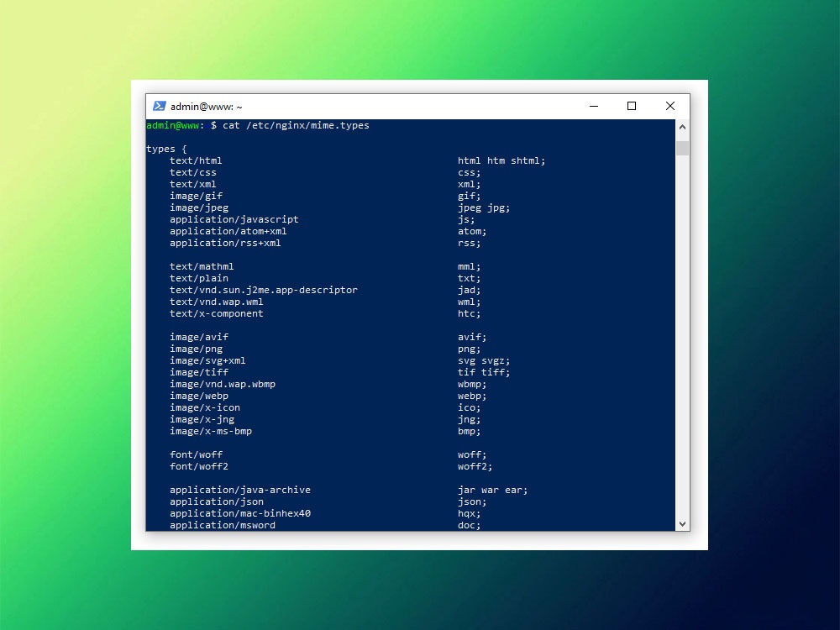Minimize the terminal window

tap(593, 106)
